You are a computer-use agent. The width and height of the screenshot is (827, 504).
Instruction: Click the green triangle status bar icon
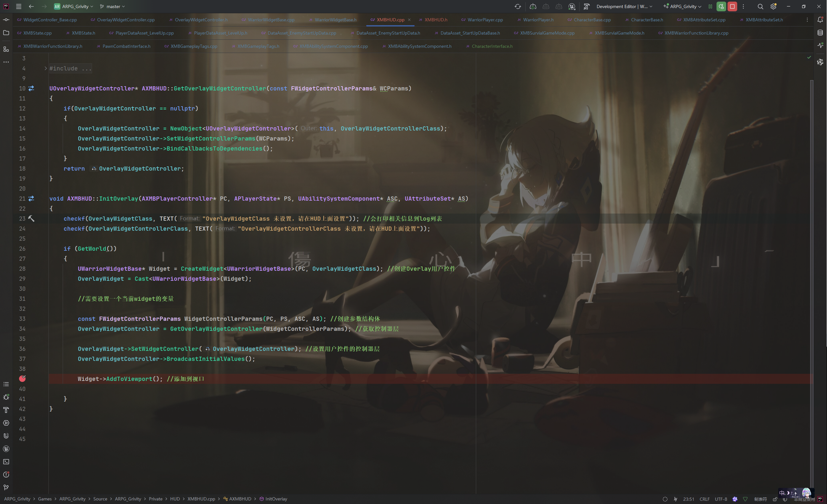click(x=745, y=499)
